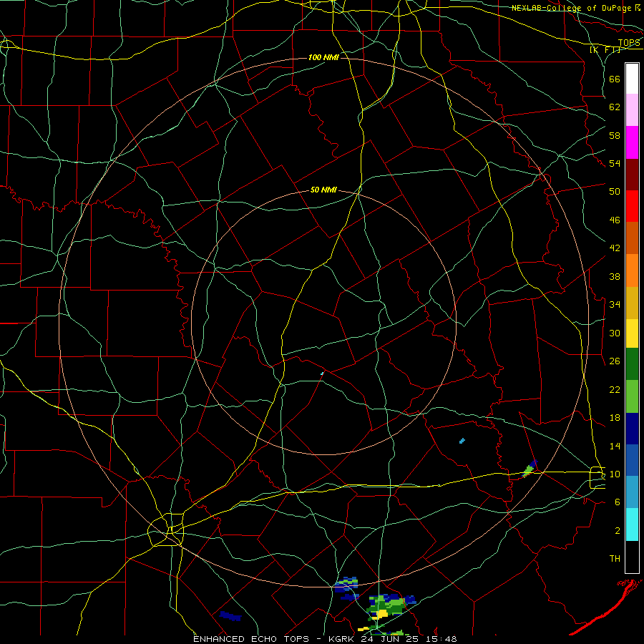Viewport: 644px width, 644px height.
Task: Click the small blue echo dot in the southeast
Action: point(462,441)
